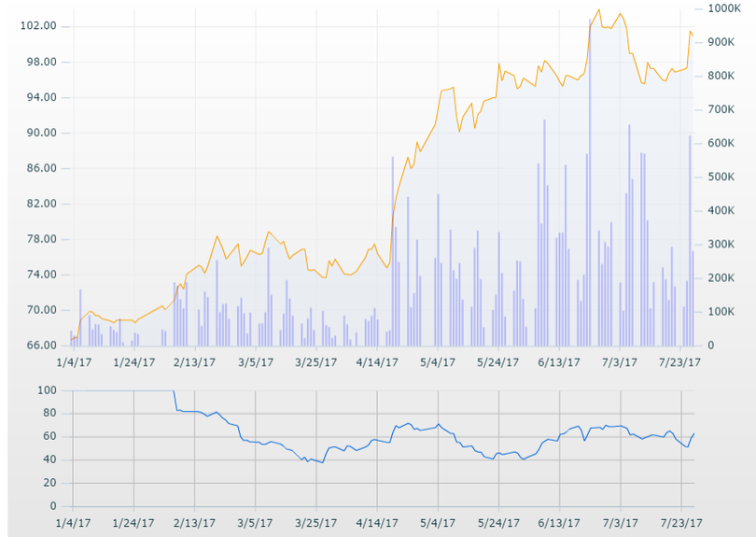Click the 40 label on lower chart

click(x=50, y=459)
